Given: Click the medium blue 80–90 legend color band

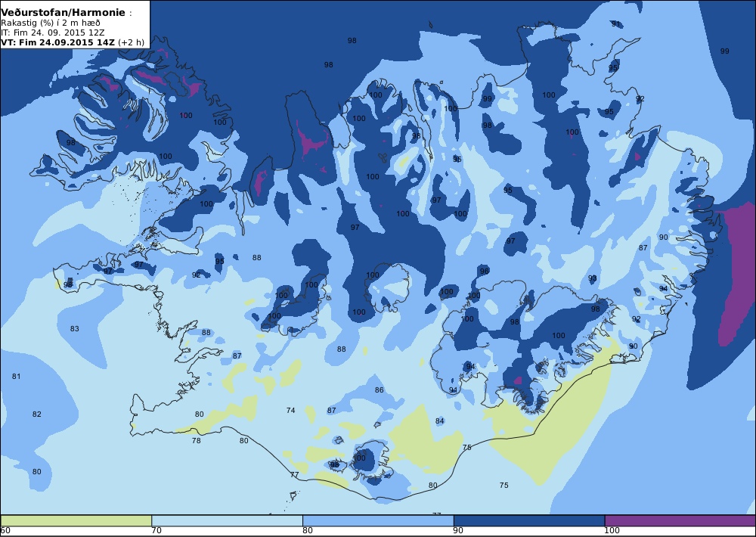Looking at the screenshot, I should point(378,520).
